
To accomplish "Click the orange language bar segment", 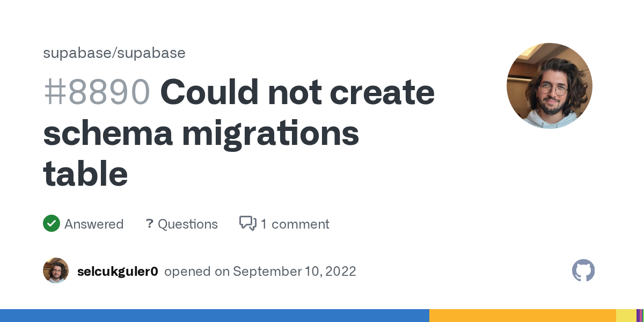I will coord(522,316).
